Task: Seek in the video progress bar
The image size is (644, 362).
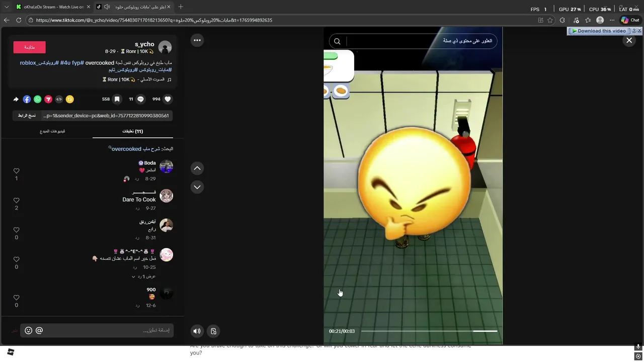Action: pyautogui.click(x=429, y=331)
